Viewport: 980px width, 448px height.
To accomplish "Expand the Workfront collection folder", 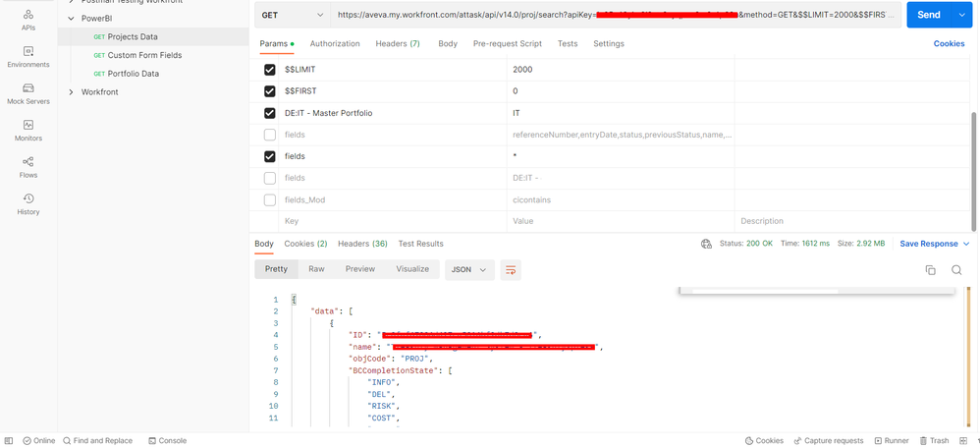I will click(x=71, y=92).
